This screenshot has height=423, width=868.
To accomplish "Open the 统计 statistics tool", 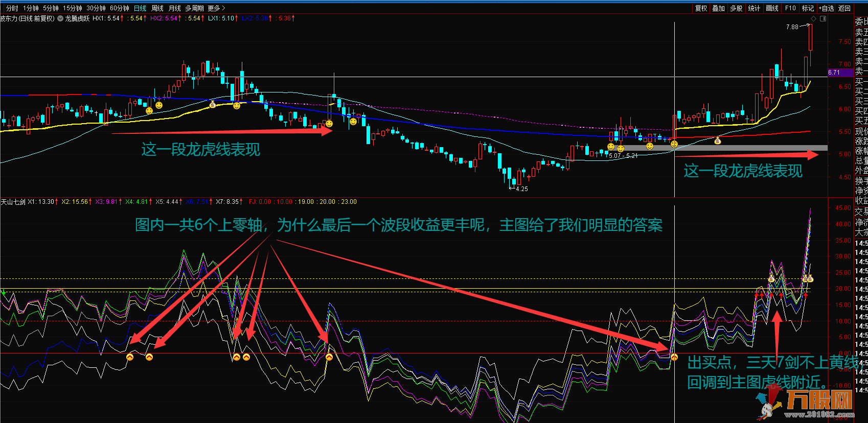I will [753, 8].
